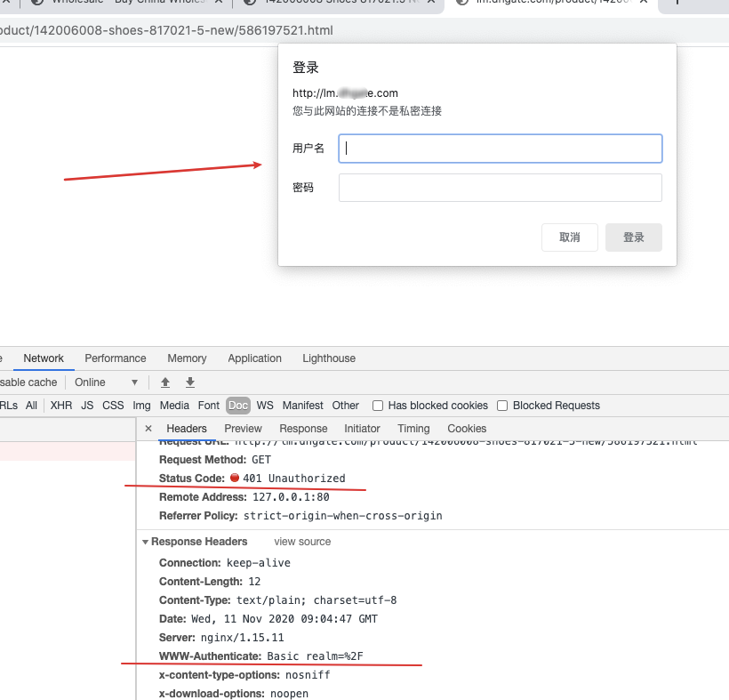The height and width of the screenshot is (700, 729).
Task: Click the Date header value
Action: point(284,619)
